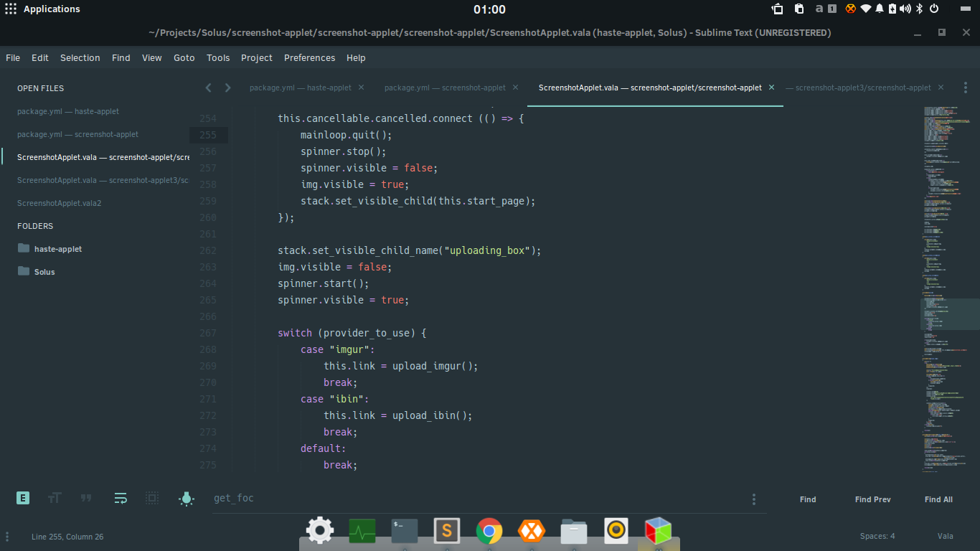Click the Find Prev button
The height and width of the screenshot is (551, 980).
pos(872,499)
